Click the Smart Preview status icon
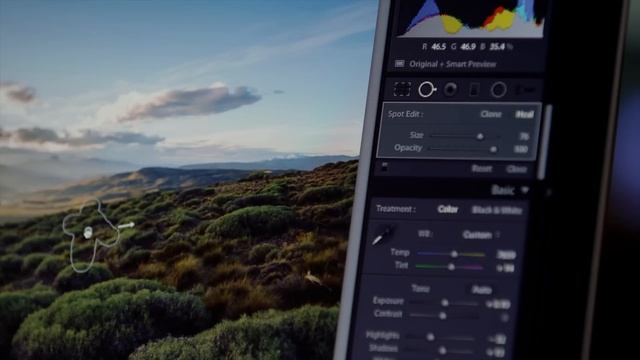The height and width of the screenshot is (360, 640). coord(400,64)
